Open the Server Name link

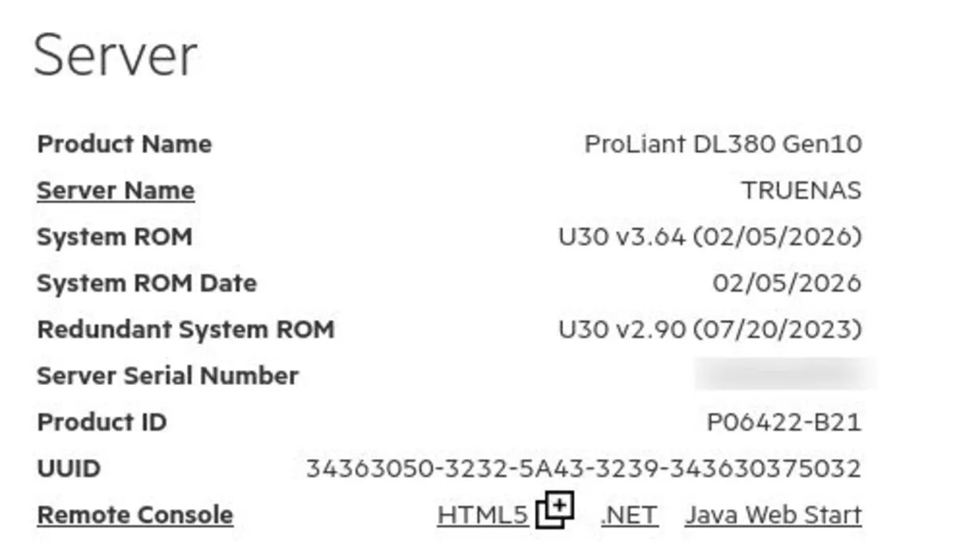pos(114,189)
